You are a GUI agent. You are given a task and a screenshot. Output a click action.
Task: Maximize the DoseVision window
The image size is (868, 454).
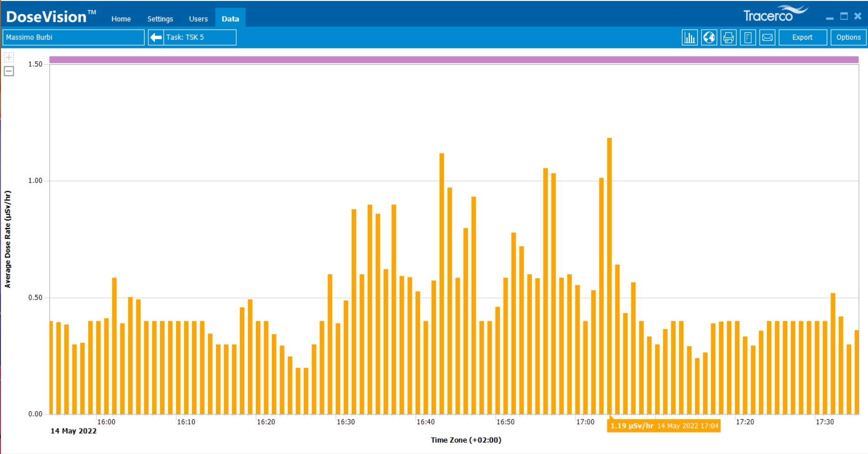[x=844, y=16]
